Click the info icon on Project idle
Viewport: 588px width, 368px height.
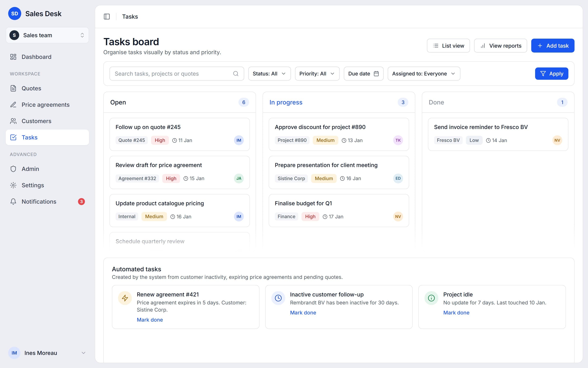(431, 298)
